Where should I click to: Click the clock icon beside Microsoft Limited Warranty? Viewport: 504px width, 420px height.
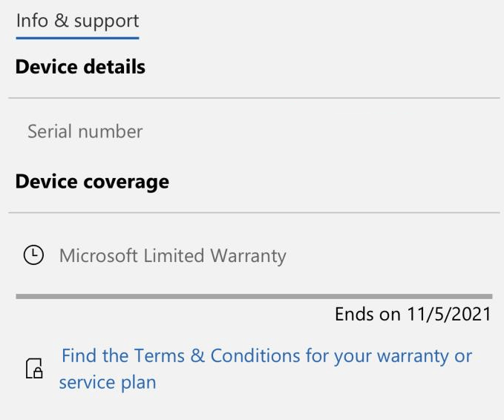point(33,255)
